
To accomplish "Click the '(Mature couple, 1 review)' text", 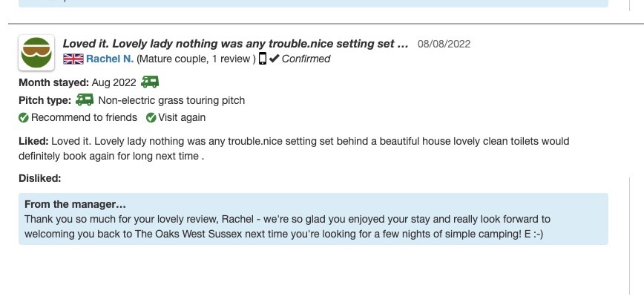I will point(196,59).
